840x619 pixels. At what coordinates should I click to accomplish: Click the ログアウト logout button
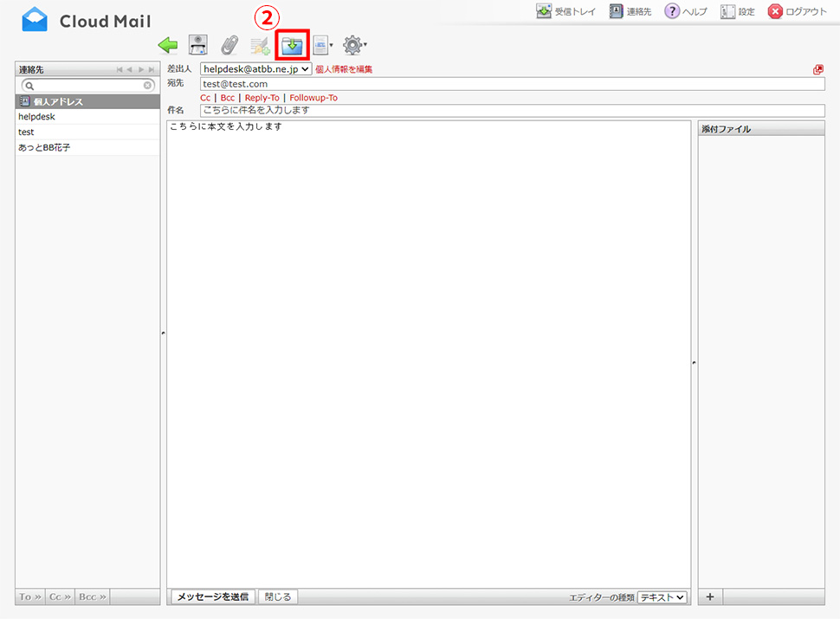(x=797, y=11)
